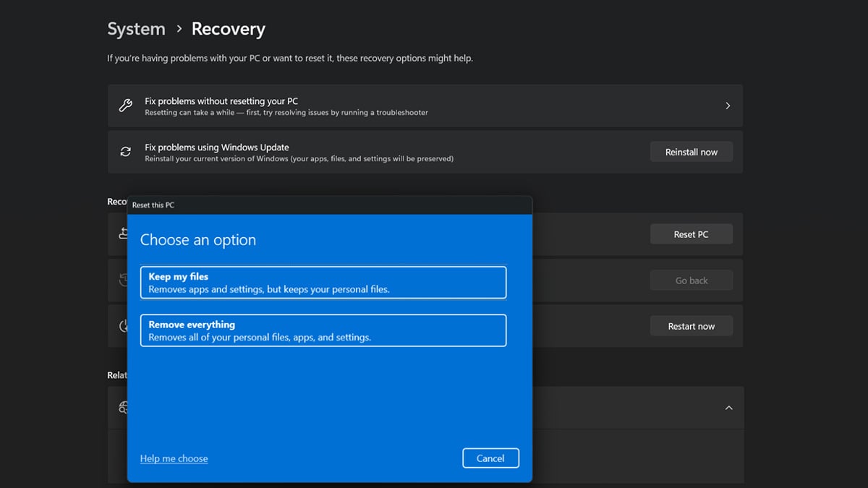This screenshot has height=488, width=868.
Task: Collapse the related support section chevron
Action: (728, 408)
